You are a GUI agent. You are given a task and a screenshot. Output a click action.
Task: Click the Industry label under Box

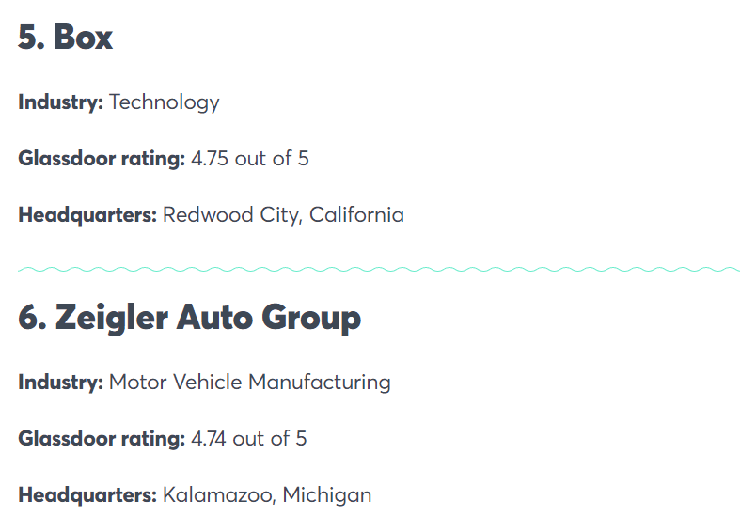(60, 102)
